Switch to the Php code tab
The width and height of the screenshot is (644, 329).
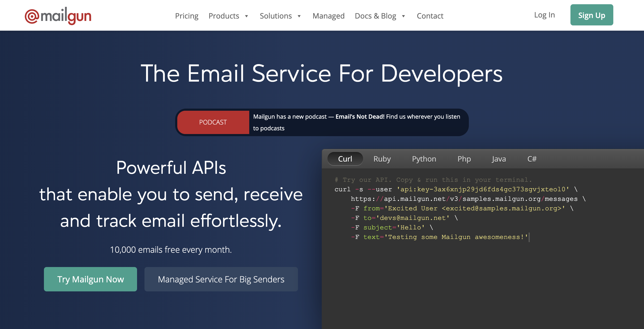pos(464,159)
